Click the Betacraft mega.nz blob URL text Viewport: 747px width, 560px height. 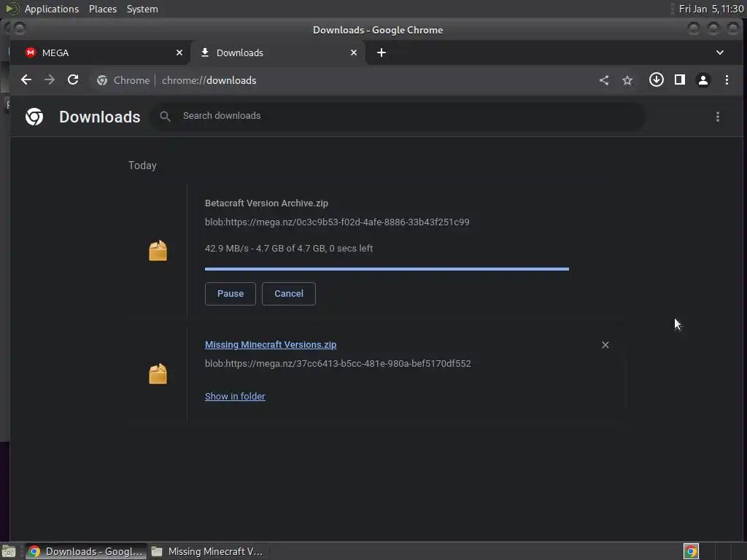click(337, 222)
